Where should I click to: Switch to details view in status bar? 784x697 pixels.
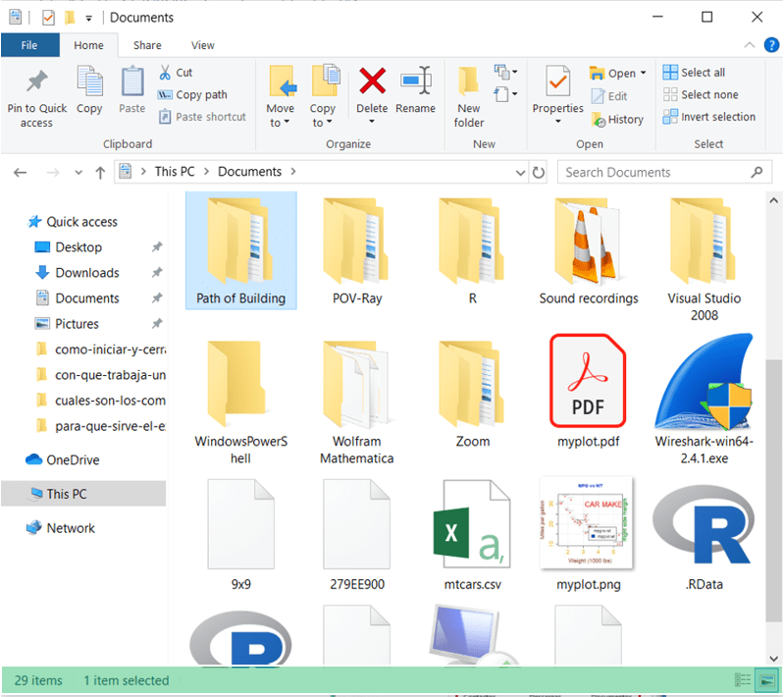click(x=743, y=680)
